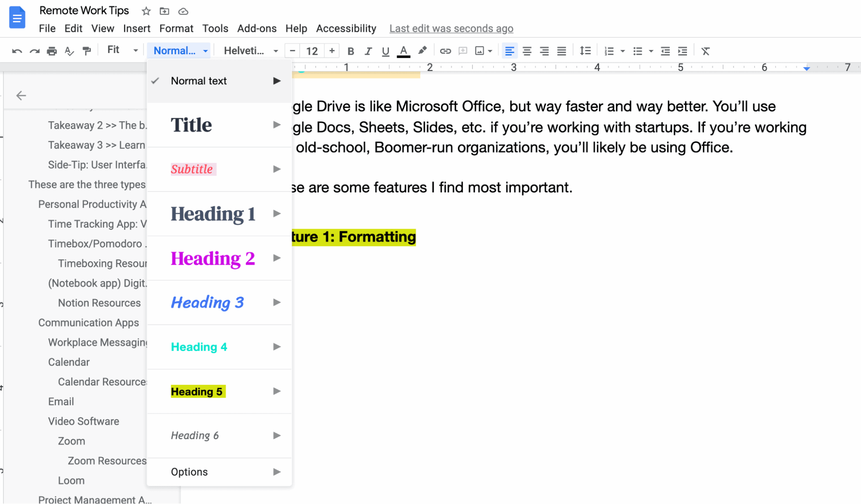Expand the Heading 2 submenu arrow
Viewport: 861px width, 504px height.
[x=277, y=258]
